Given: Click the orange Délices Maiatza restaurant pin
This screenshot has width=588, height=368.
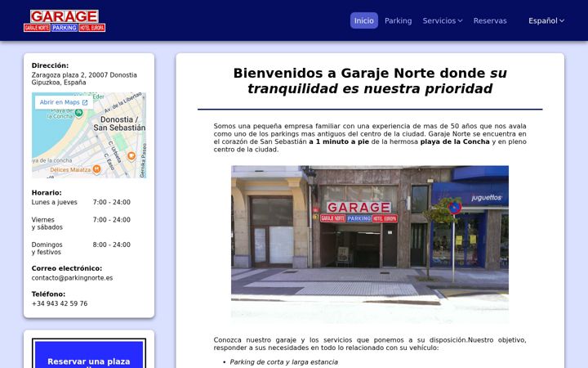Looking at the screenshot, I should click(96, 169).
